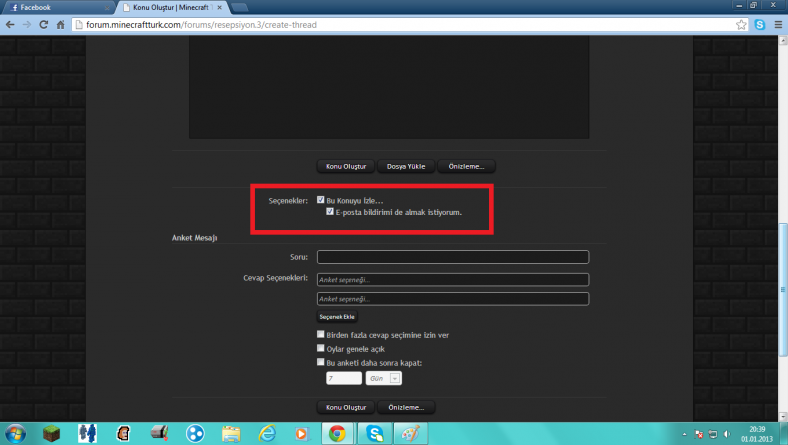Click the address bar URL
Viewport: 788px width, 445px height.
(201, 25)
